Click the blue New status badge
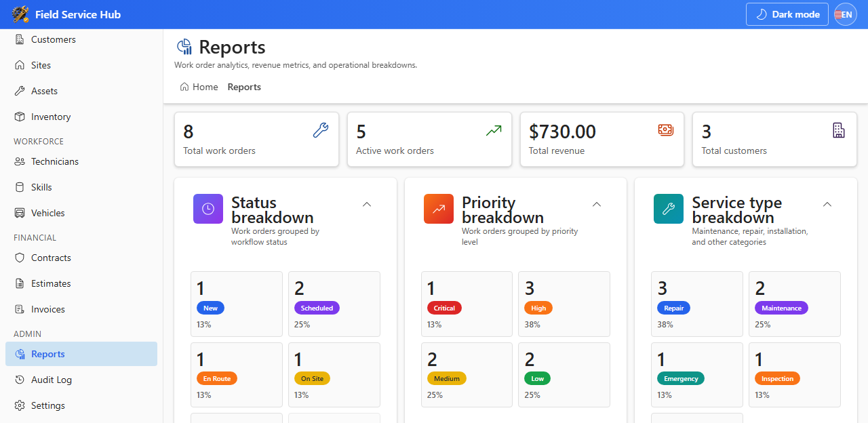Screen dimensions: 868x423 pyautogui.click(x=210, y=308)
